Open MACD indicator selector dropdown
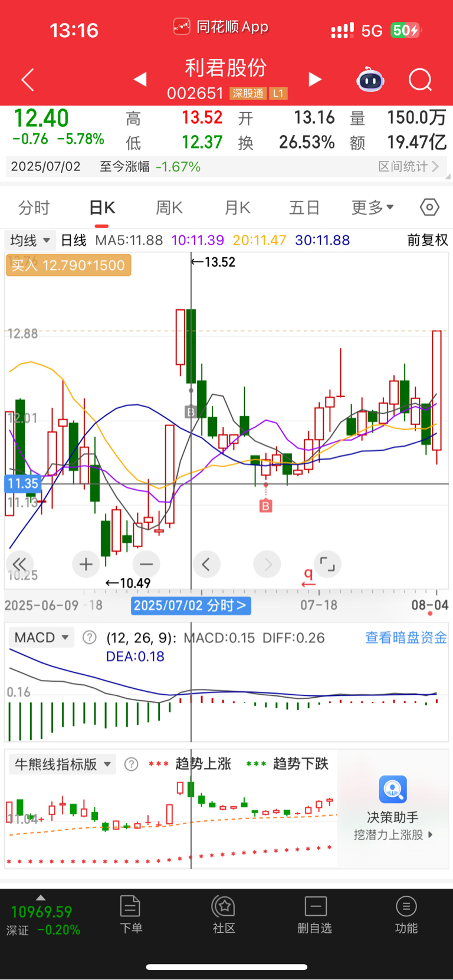Image resolution: width=453 pixels, height=980 pixels. pyautogui.click(x=41, y=638)
